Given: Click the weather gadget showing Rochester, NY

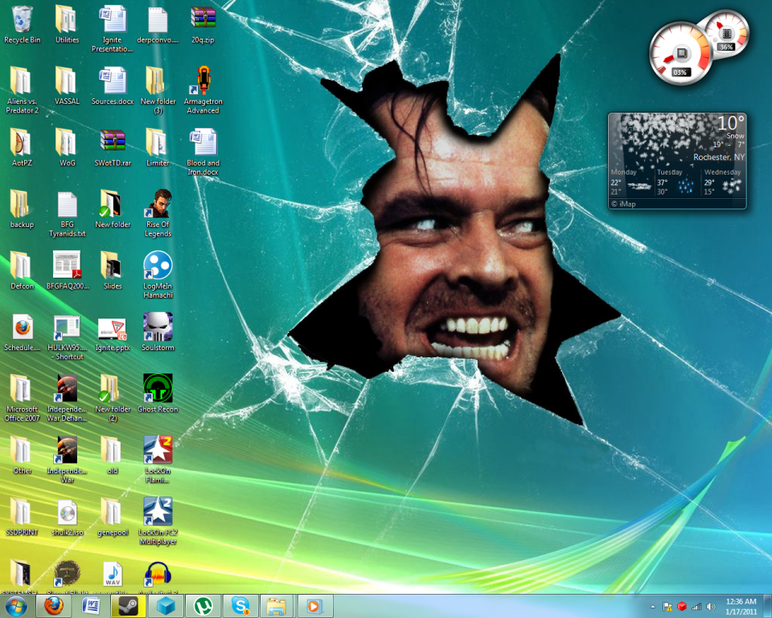Looking at the screenshot, I should [677, 160].
